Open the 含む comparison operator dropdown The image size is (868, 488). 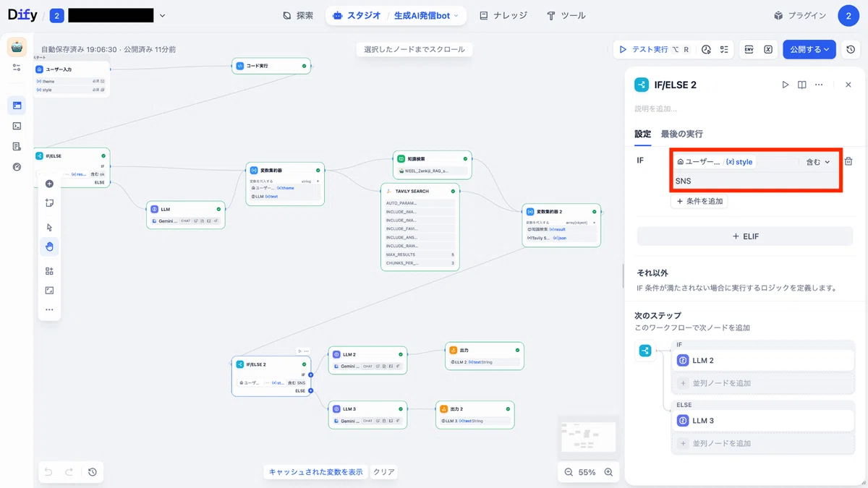click(x=817, y=162)
